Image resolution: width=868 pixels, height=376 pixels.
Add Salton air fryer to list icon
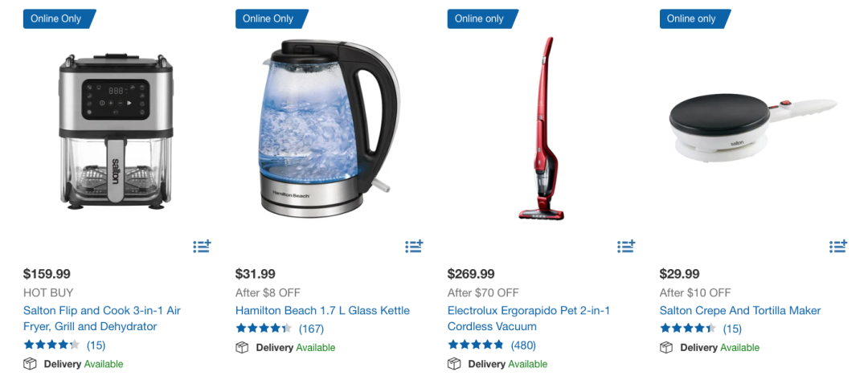tap(202, 247)
